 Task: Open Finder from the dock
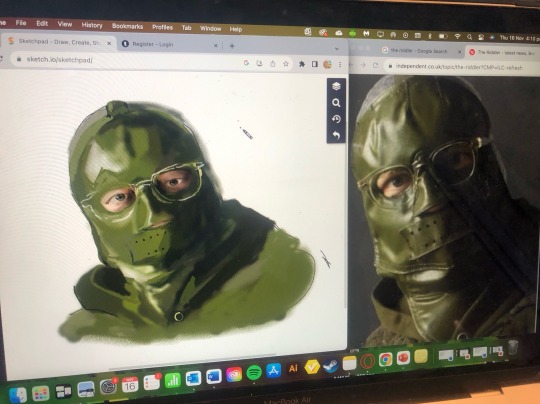(18, 394)
